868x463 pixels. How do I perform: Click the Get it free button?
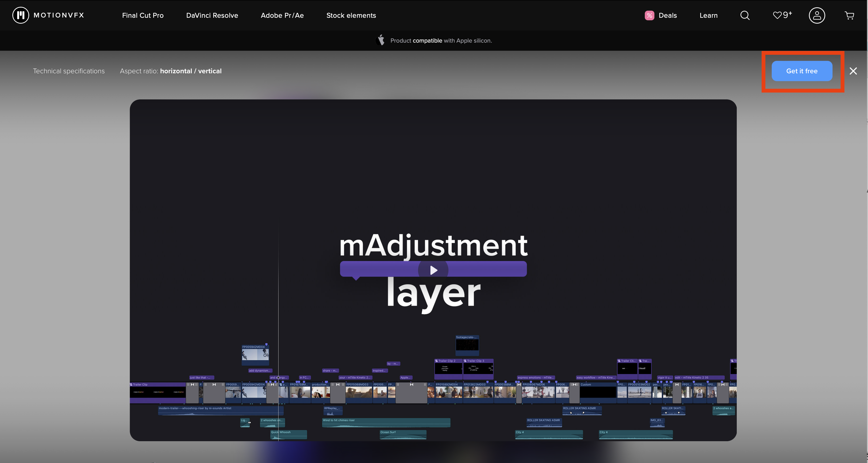click(x=802, y=71)
